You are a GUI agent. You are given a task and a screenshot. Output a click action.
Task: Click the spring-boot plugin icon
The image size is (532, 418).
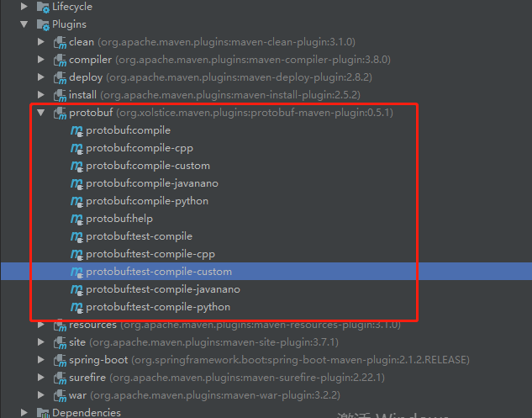(x=60, y=360)
